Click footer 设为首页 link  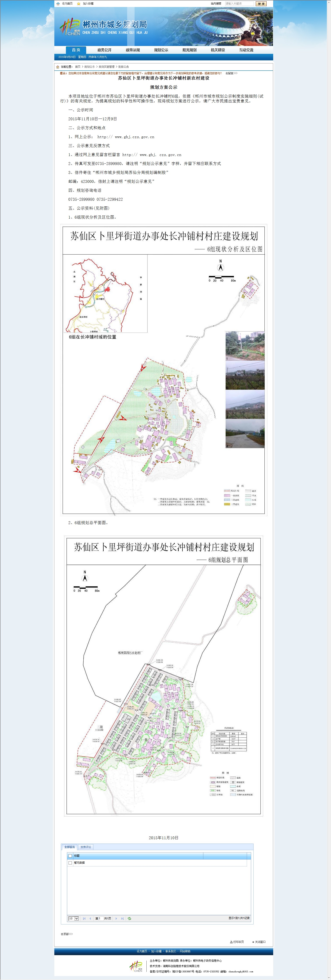click(142, 951)
